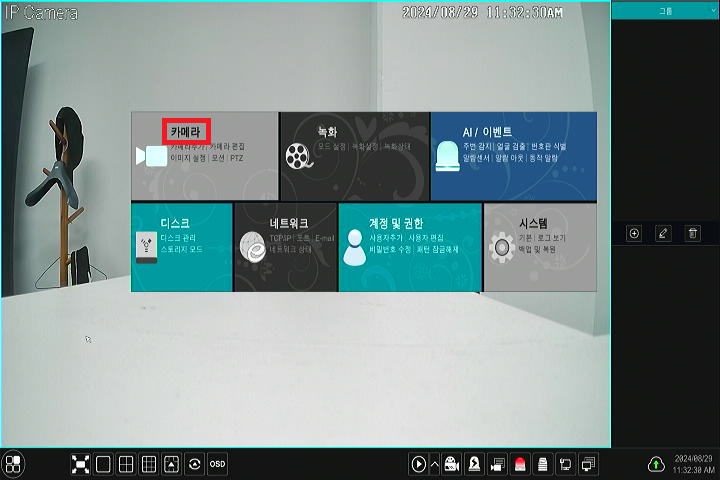Click the custom layout icon with inner arrow
Viewport: 720px width, 480px height.
[x=171, y=464]
